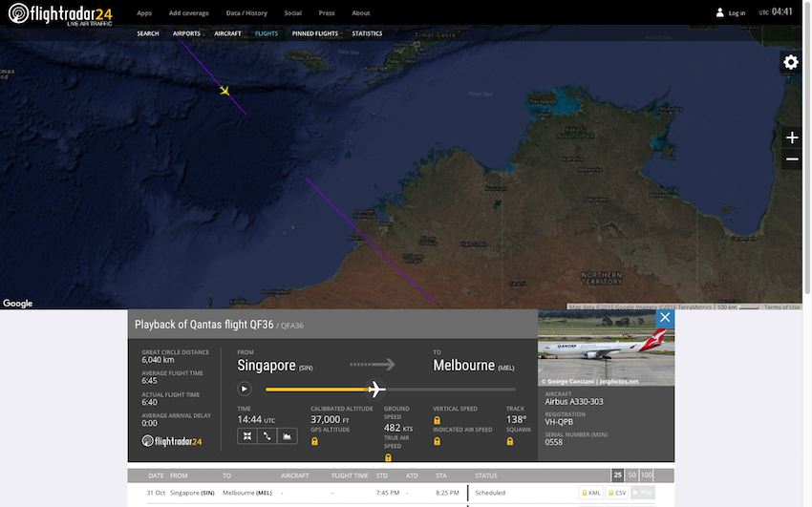Open the Terms of Use map link
Screen dimensions: 812x507
tap(781, 306)
